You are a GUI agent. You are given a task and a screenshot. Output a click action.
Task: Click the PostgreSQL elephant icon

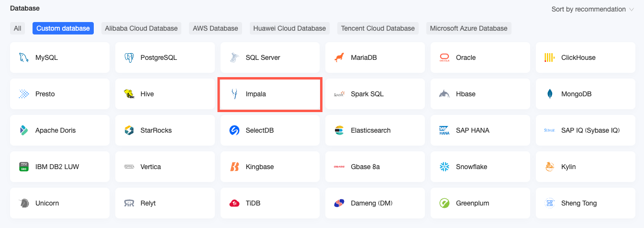129,57
